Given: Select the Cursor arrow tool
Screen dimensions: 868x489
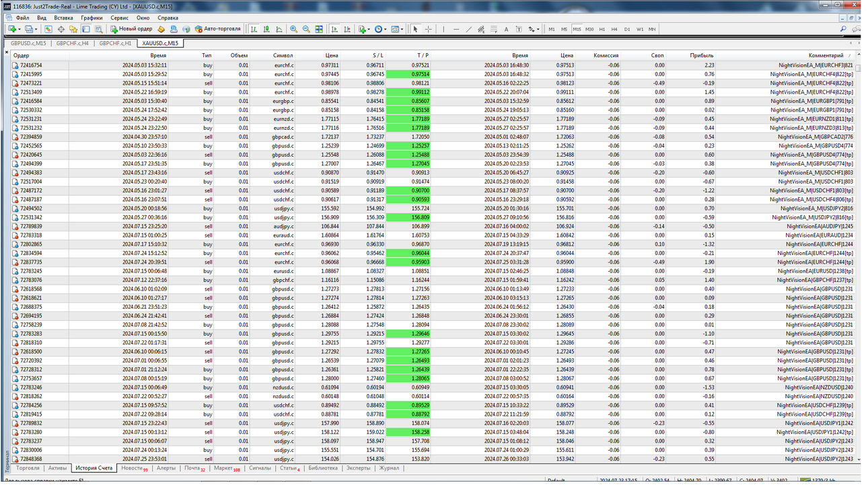Looking at the screenshot, I should [415, 29].
